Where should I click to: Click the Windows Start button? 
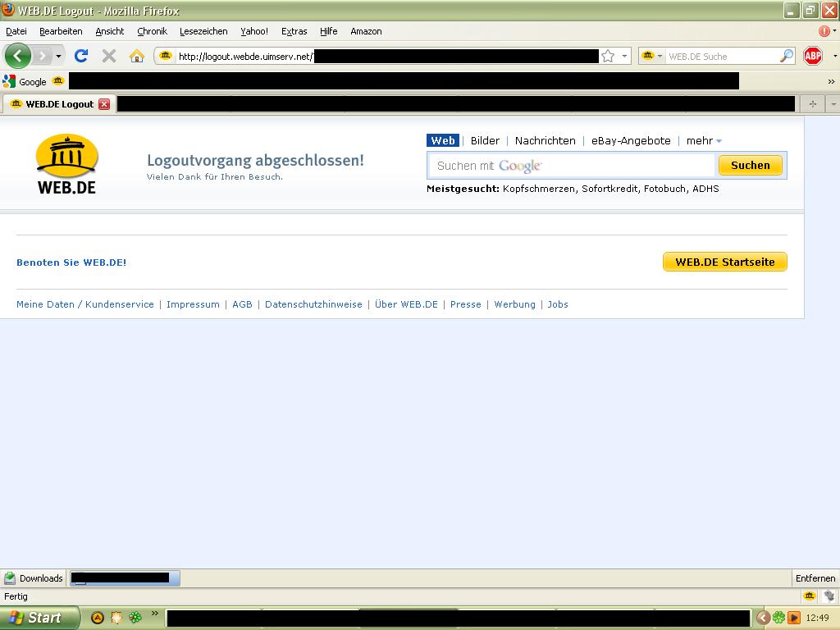(39, 618)
